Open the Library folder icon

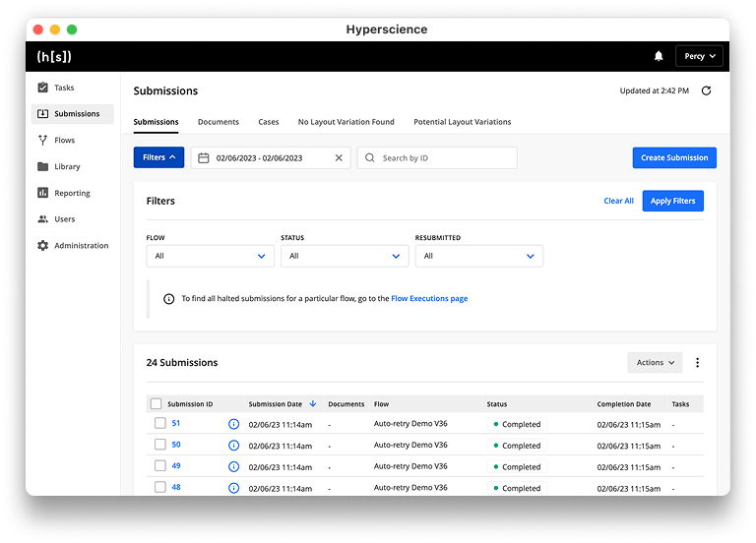43,166
